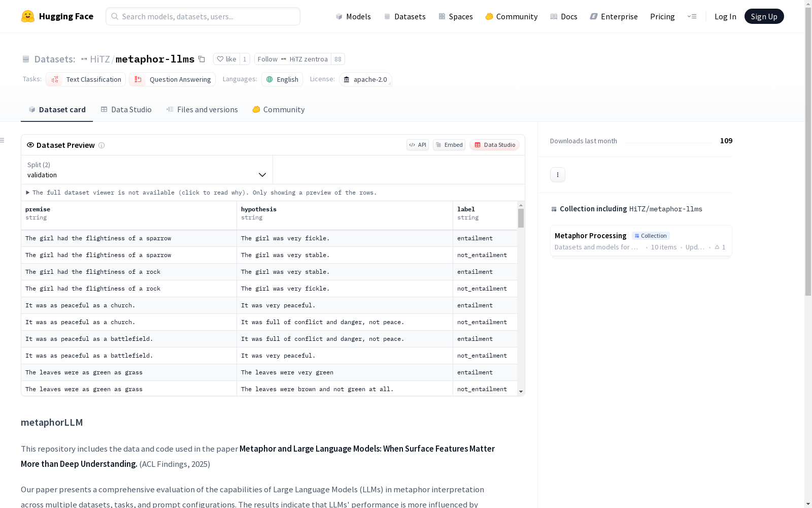Click the Datasets stack icon near title
812x508 pixels.
26,59
